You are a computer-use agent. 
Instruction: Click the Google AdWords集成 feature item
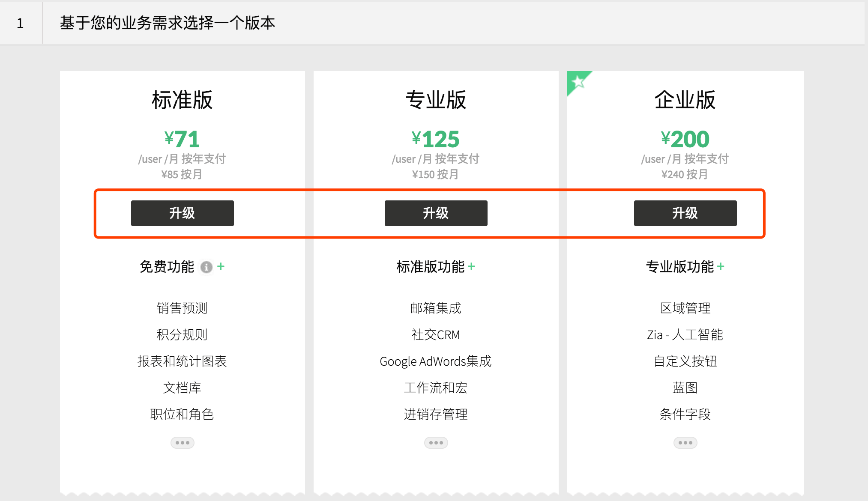(436, 361)
